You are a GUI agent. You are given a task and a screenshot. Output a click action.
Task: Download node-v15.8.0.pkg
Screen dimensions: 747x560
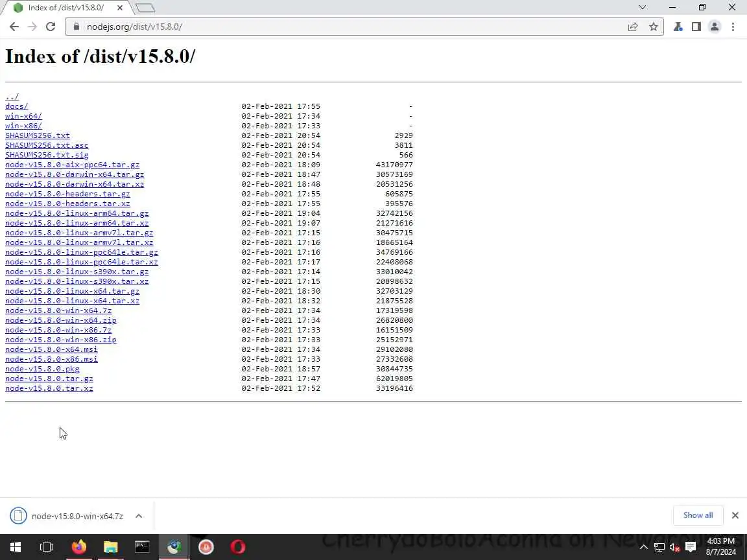(x=42, y=369)
